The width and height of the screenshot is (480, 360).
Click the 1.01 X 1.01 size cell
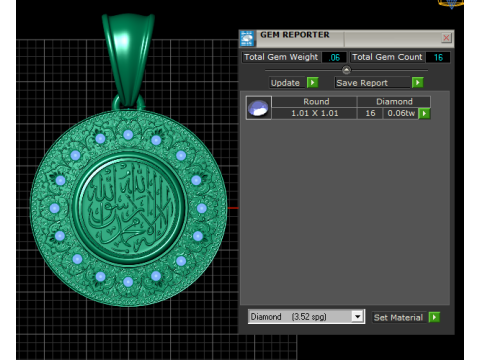point(315,113)
